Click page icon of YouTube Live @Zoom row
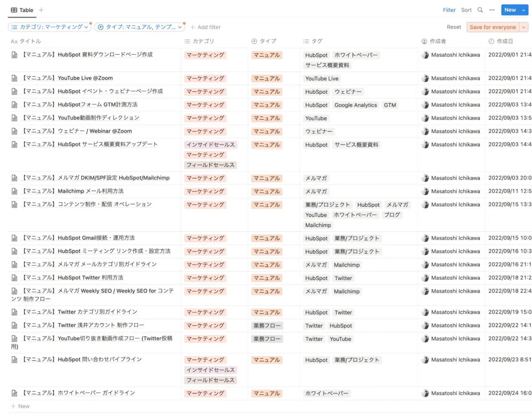Viewport: 532px width, 416px height. click(x=14, y=78)
